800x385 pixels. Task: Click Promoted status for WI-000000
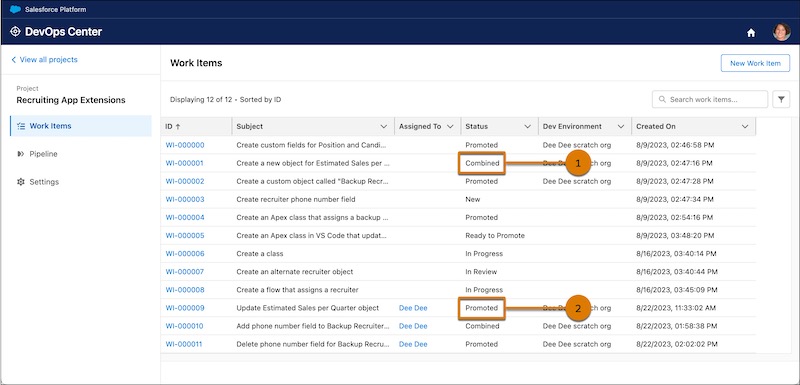point(482,145)
